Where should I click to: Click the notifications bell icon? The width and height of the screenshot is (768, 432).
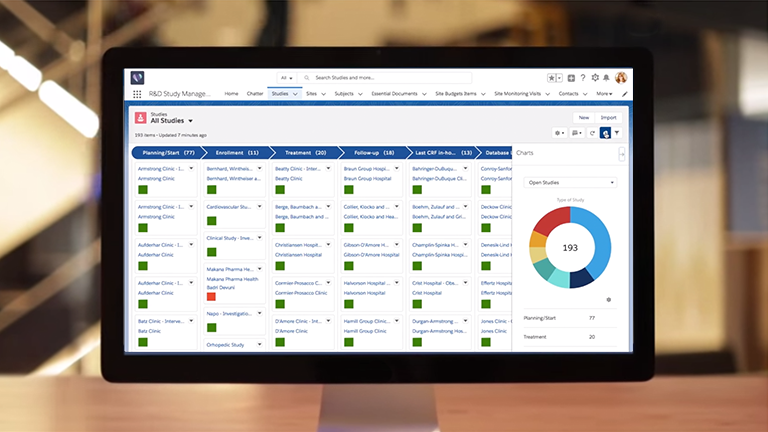606,78
